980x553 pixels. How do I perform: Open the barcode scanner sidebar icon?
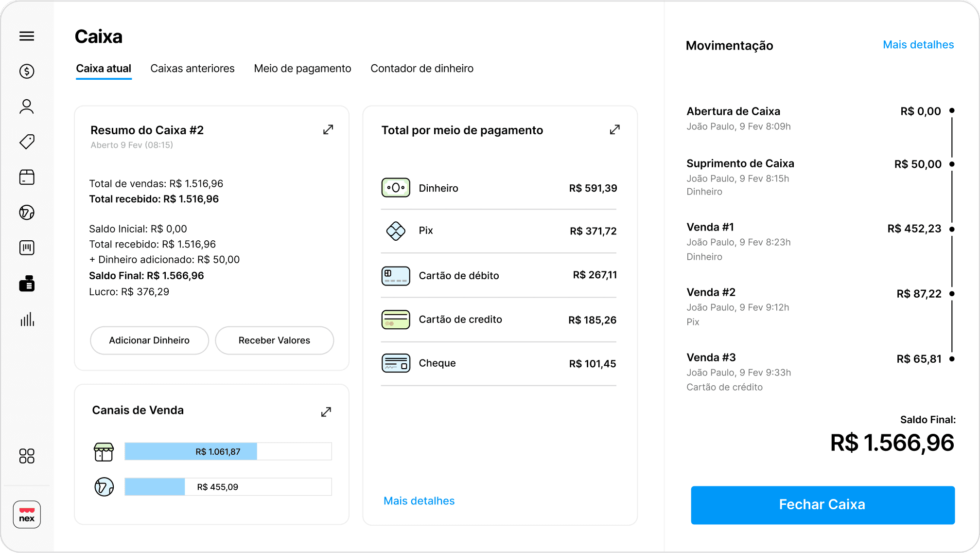(27, 248)
